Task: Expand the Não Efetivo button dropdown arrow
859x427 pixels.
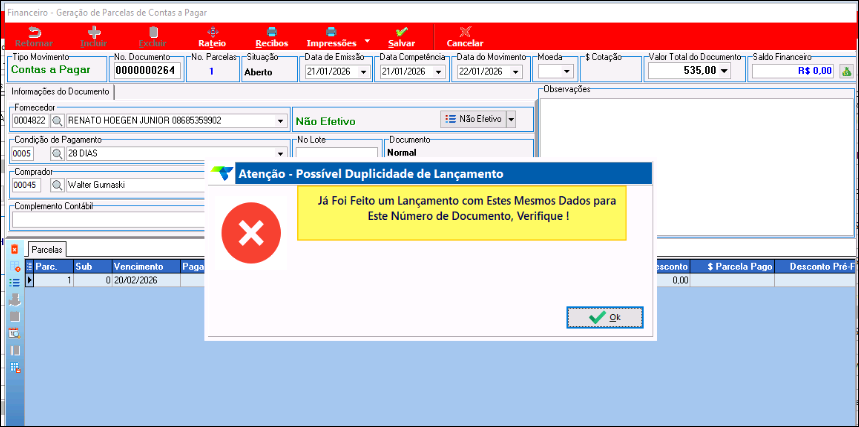Action: (x=511, y=118)
